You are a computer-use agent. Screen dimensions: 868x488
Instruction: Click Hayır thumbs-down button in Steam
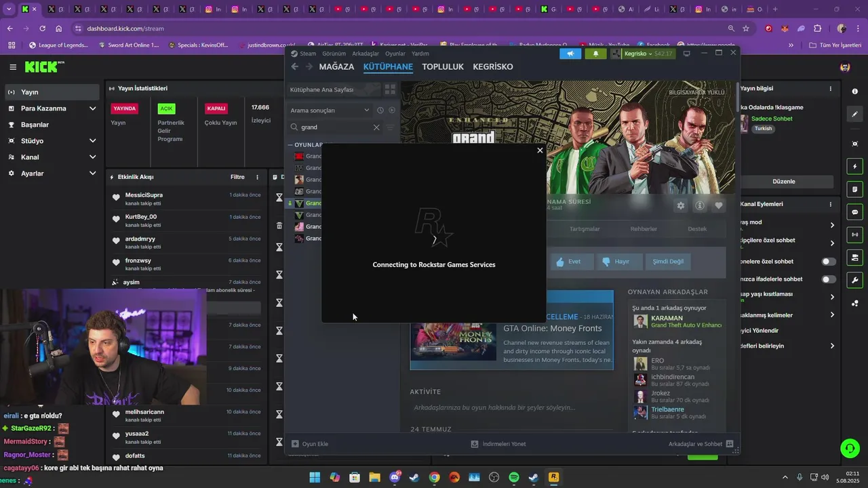pyautogui.click(x=620, y=262)
